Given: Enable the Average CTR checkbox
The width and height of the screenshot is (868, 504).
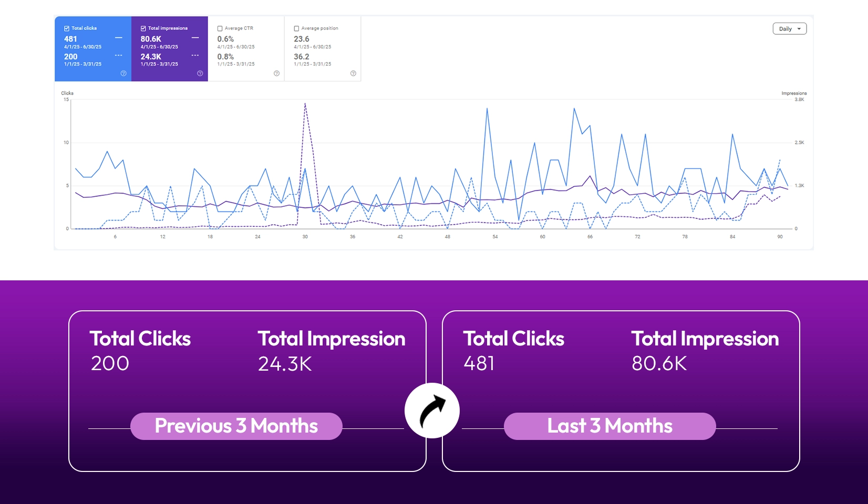Looking at the screenshot, I should [x=220, y=28].
